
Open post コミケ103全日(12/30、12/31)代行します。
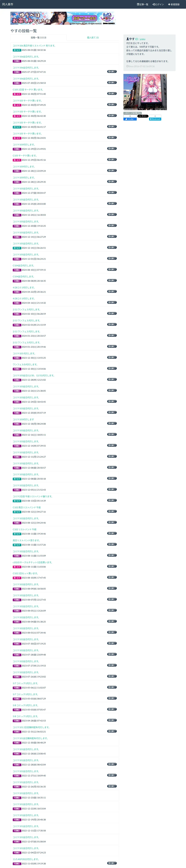(33, 375)
